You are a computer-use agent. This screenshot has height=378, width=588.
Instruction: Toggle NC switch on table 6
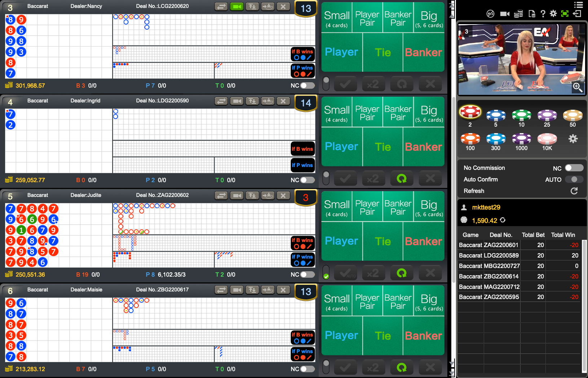click(307, 369)
